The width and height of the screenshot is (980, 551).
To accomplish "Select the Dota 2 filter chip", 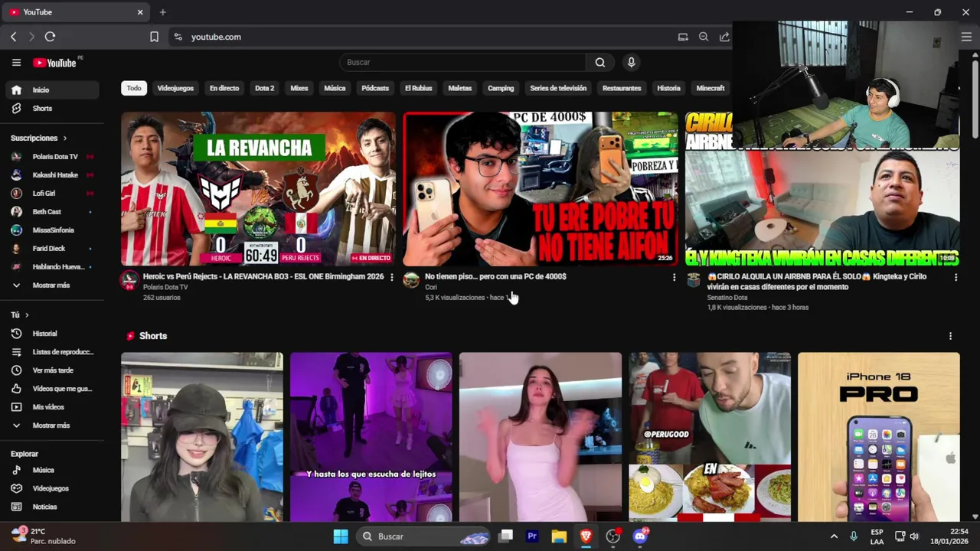I will click(264, 88).
